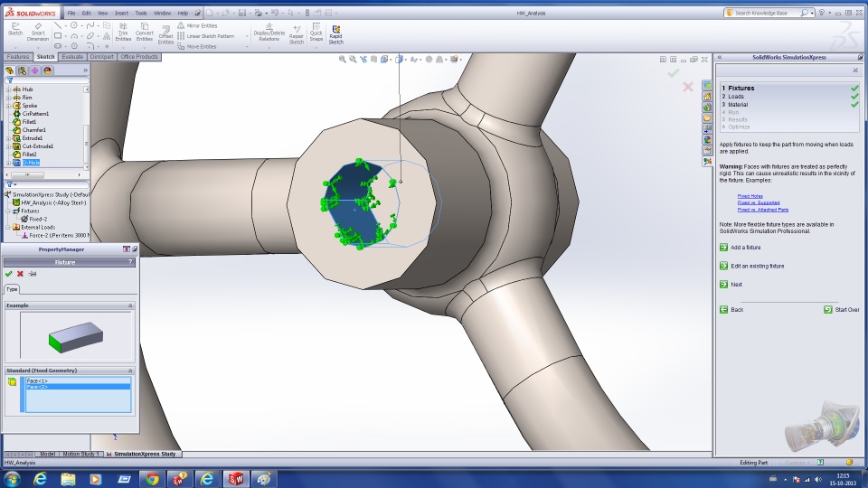
Task: Toggle the Rapid Sketch tool
Action: pos(336,34)
